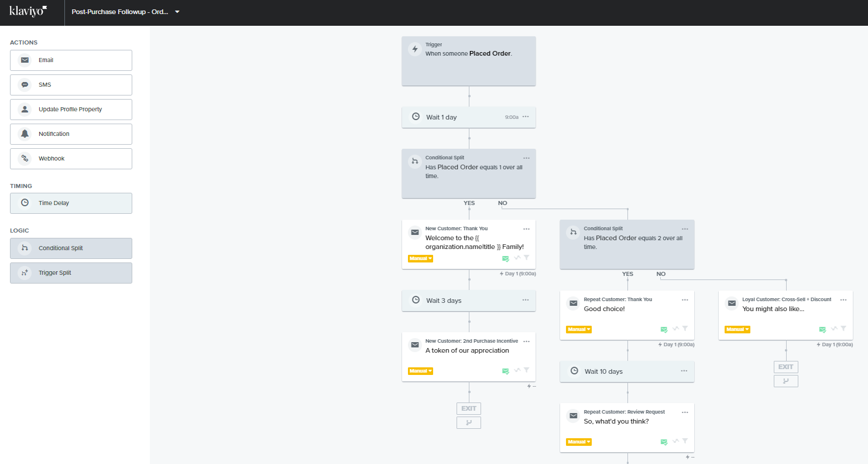This screenshot has height=464, width=868.
Task: Select the Placed Order trigger card
Action: click(x=469, y=61)
